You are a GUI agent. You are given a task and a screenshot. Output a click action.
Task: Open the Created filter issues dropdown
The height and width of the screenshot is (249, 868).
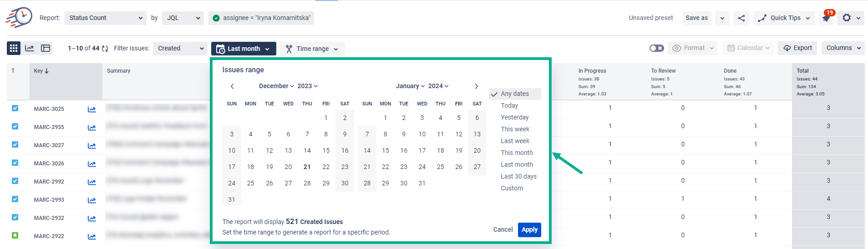pyautogui.click(x=180, y=48)
